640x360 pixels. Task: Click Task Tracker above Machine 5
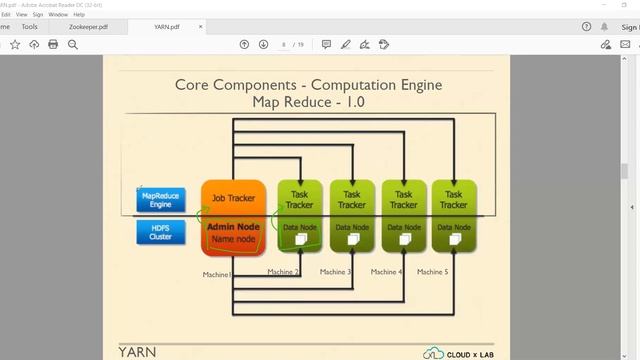453,200
